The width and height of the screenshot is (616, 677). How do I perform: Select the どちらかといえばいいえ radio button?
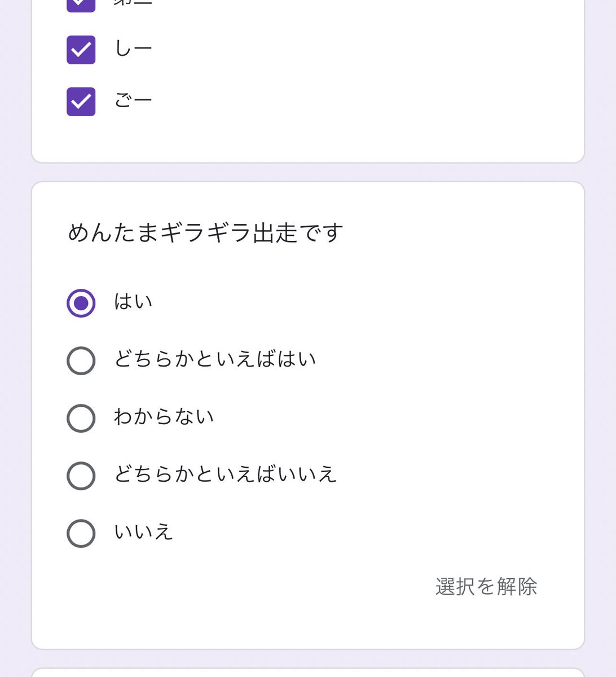point(81,476)
